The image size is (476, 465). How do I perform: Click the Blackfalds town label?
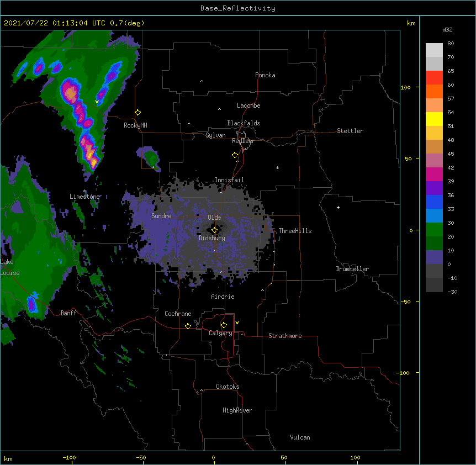coord(244,123)
